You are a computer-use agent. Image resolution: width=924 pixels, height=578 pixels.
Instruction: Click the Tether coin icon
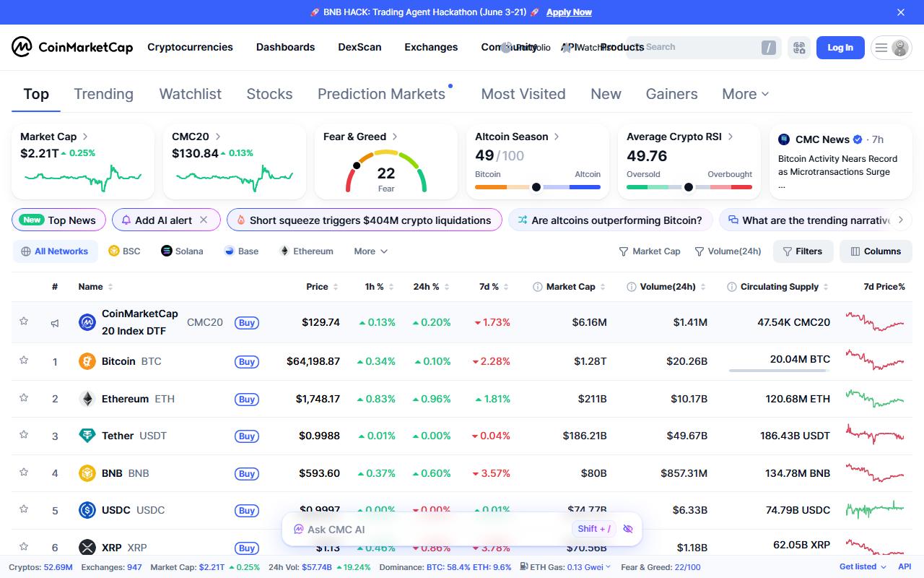tap(87, 436)
